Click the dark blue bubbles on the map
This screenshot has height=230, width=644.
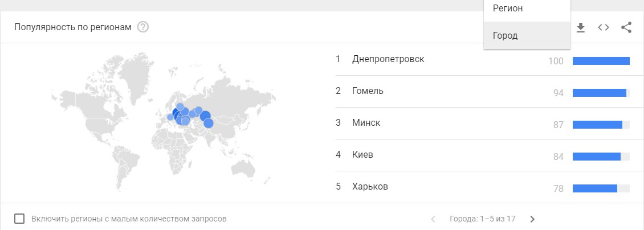pyautogui.click(x=178, y=115)
